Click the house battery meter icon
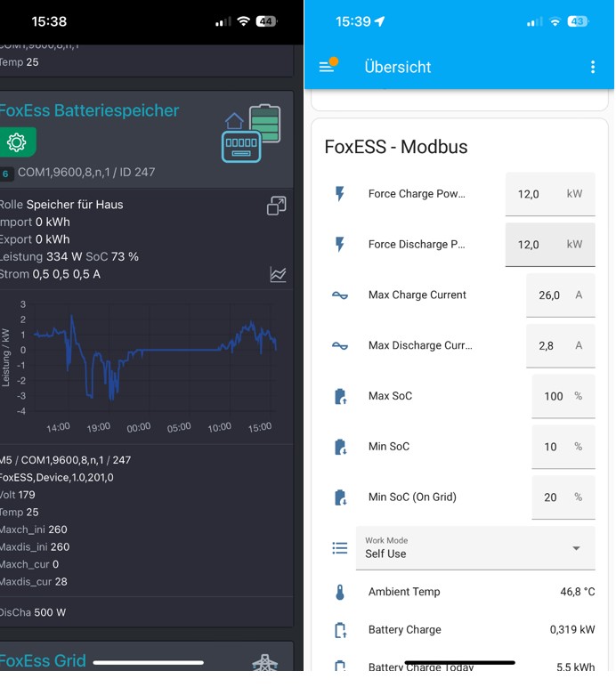616x687 pixels. click(252, 133)
